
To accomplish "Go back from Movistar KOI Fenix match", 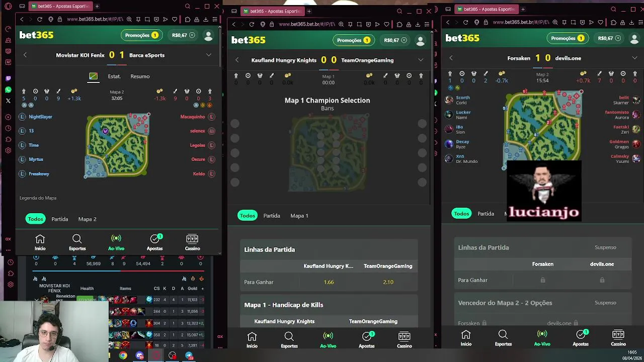I will point(25,55).
